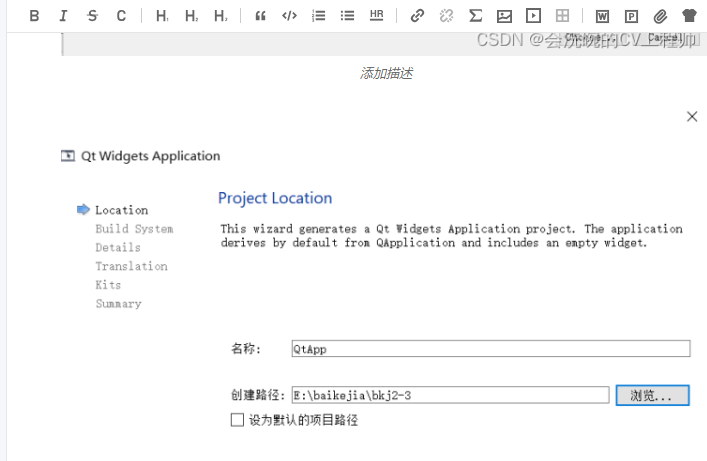Click the C inline code toolbar icon

click(121, 16)
